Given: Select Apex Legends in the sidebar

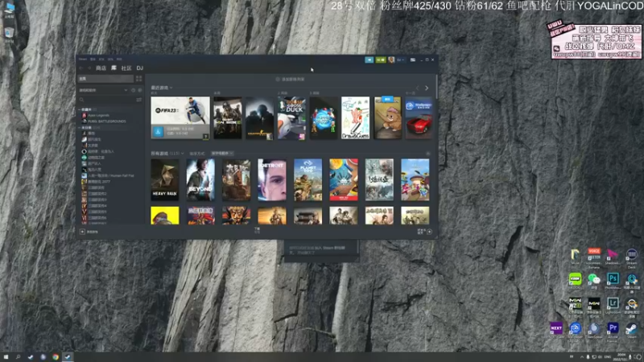Looking at the screenshot, I should click(x=98, y=115).
